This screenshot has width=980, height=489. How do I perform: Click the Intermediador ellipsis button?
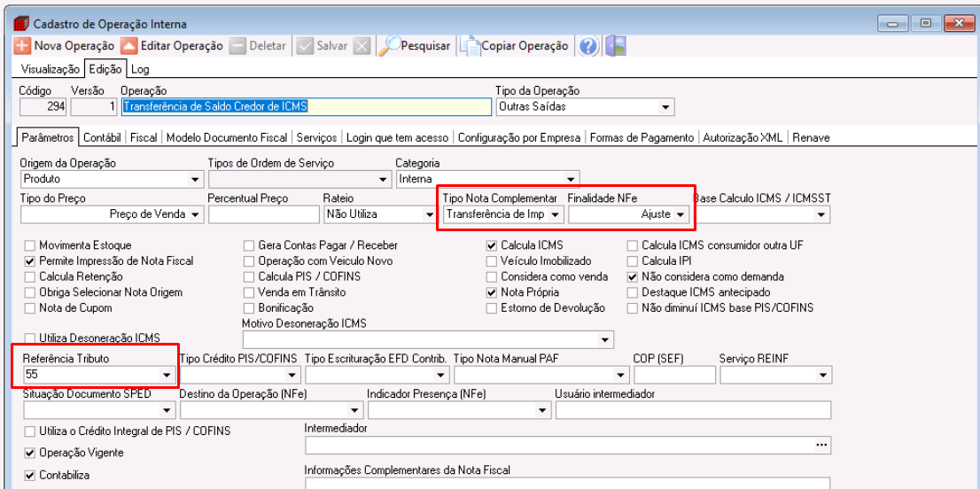click(x=821, y=445)
